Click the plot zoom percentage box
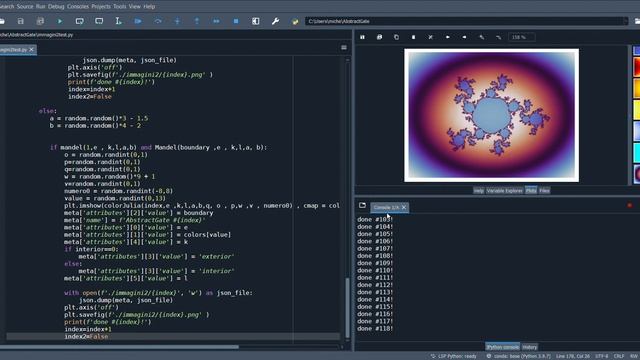Image resolution: width=640 pixels, height=360 pixels. (522, 37)
